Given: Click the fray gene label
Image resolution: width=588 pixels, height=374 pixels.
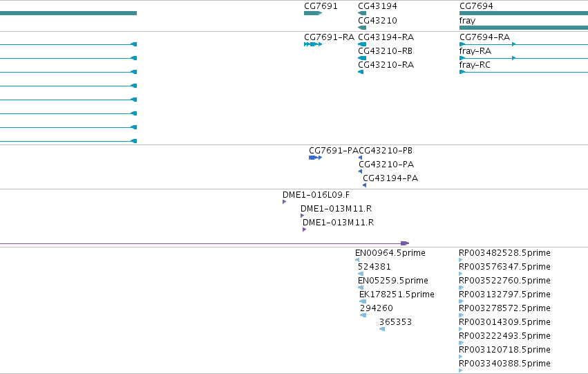Looking at the screenshot, I should (467, 21).
